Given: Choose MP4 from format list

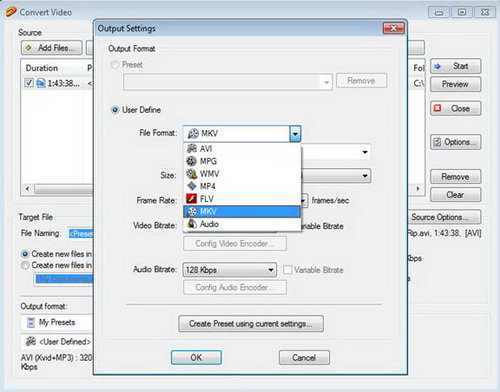Looking at the screenshot, I should click(242, 186).
